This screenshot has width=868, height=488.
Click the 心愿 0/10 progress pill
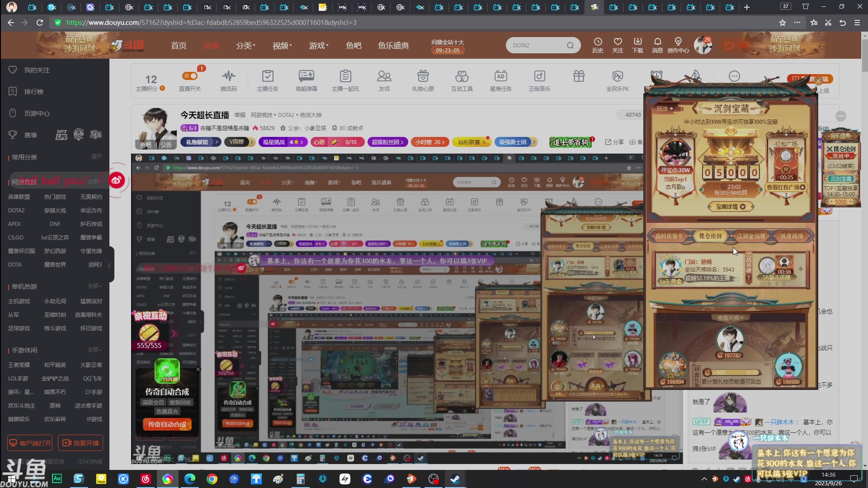coord(337,142)
